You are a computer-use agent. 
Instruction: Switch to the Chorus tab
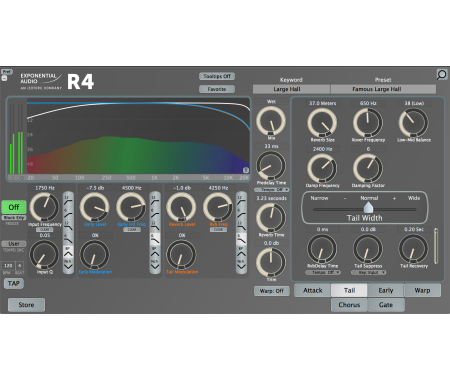349,305
